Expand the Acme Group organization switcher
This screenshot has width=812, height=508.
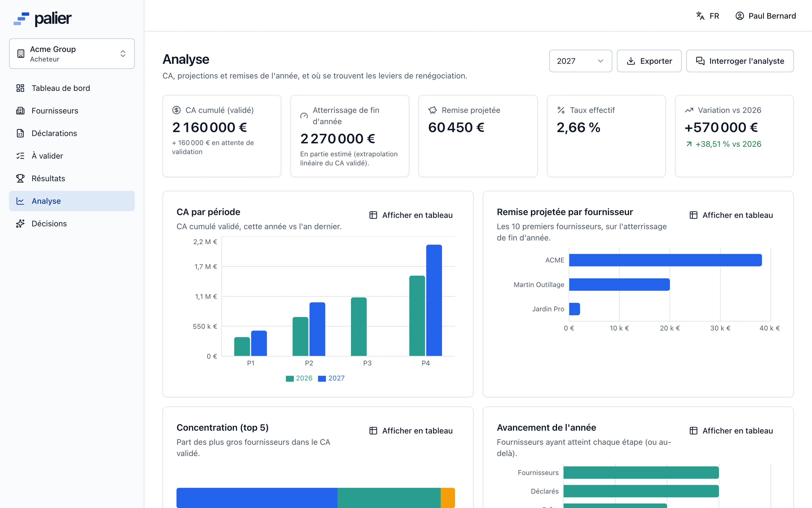72,54
